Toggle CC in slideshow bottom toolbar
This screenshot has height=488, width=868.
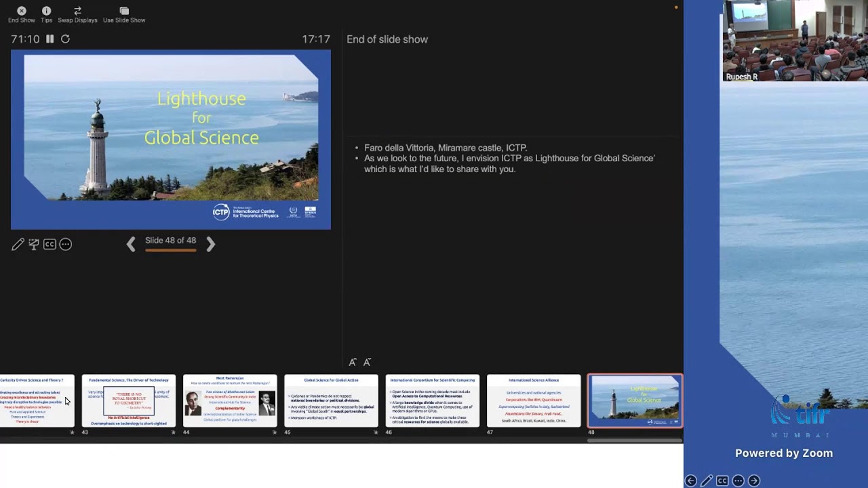click(x=722, y=481)
